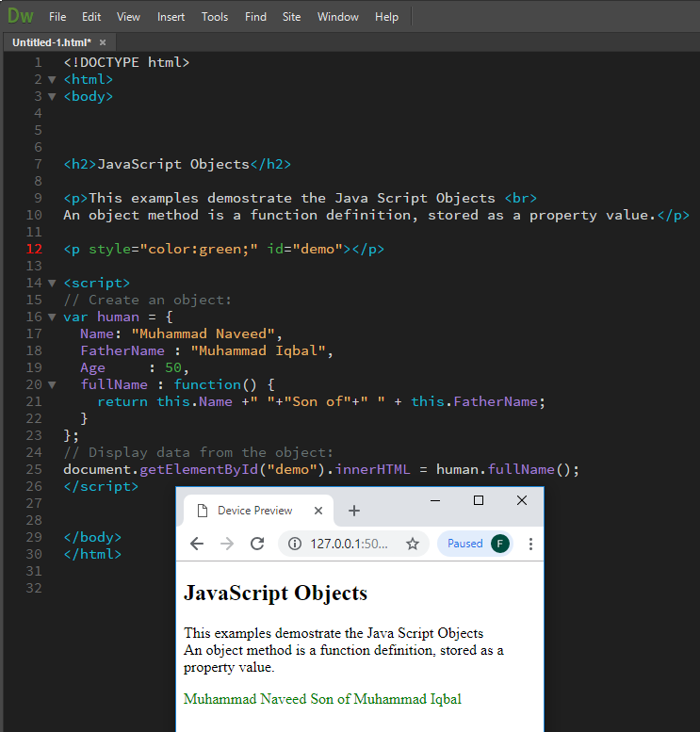Open the Find menu
The width and height of the screenshot is (700, 732).
tap(256, 17)
